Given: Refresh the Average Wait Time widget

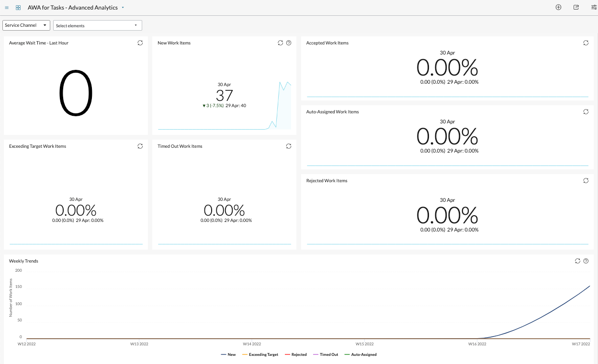Looking at the screenshot, I should click(140, 43).
